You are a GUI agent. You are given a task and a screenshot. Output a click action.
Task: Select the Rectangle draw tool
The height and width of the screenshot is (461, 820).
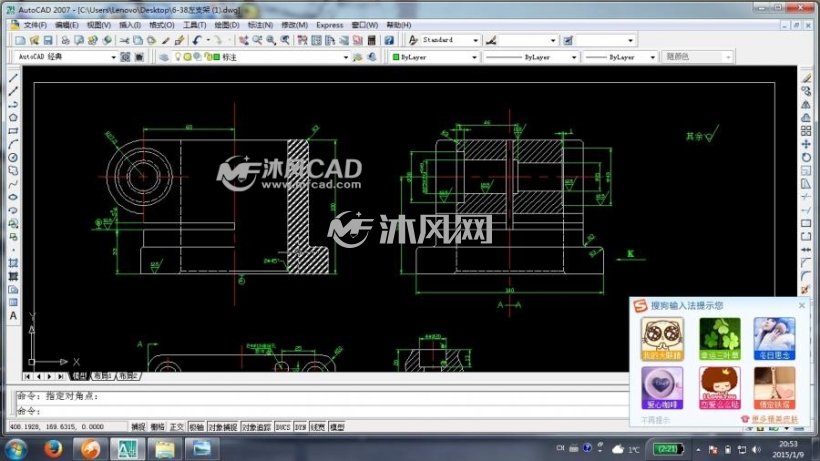point(13,131)
